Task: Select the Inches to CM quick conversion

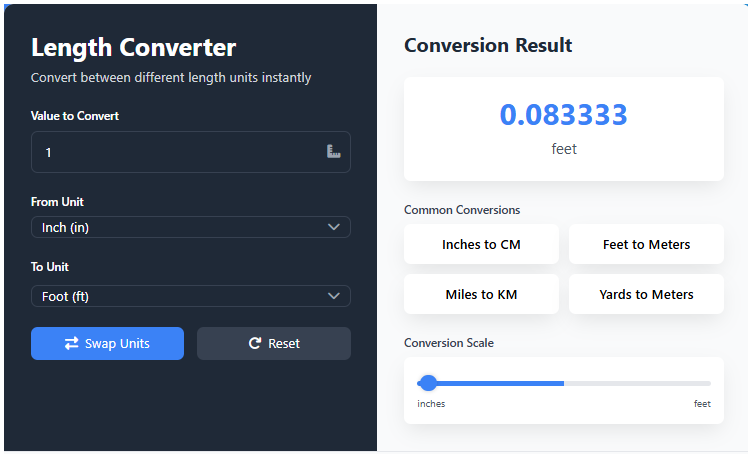Action: coord(481,244)
